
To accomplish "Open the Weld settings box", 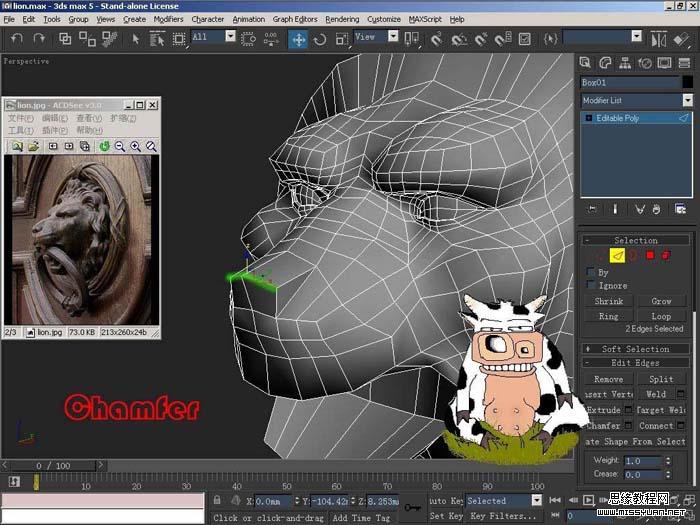I will coord(680,394).
